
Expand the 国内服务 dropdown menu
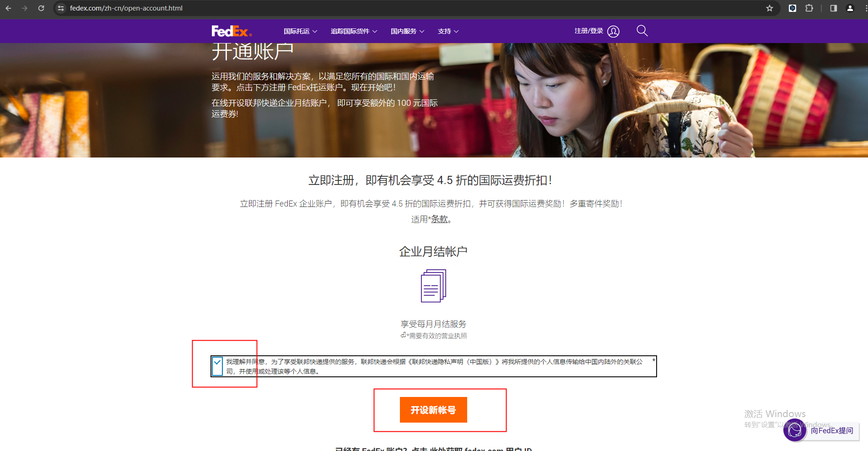407,31
